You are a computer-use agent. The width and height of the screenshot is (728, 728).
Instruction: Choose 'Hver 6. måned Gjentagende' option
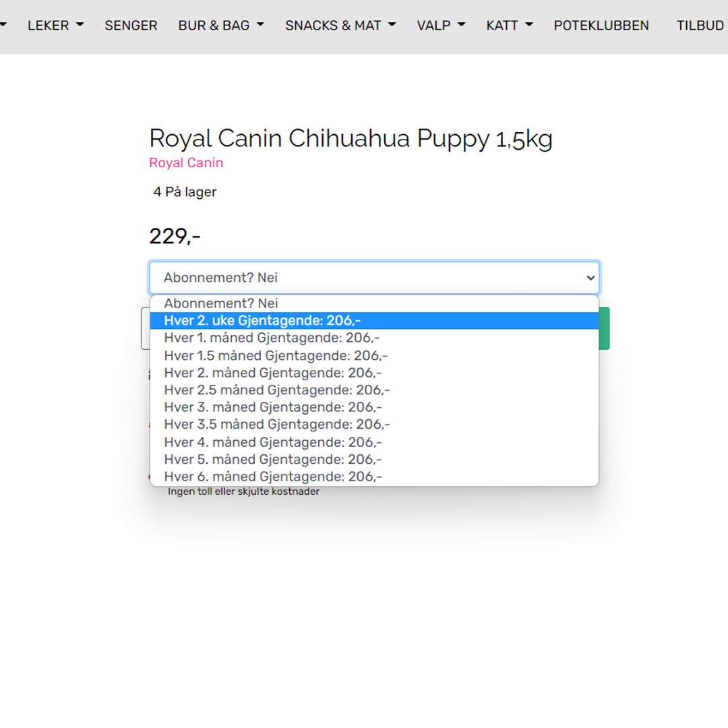tap(374, 477)
